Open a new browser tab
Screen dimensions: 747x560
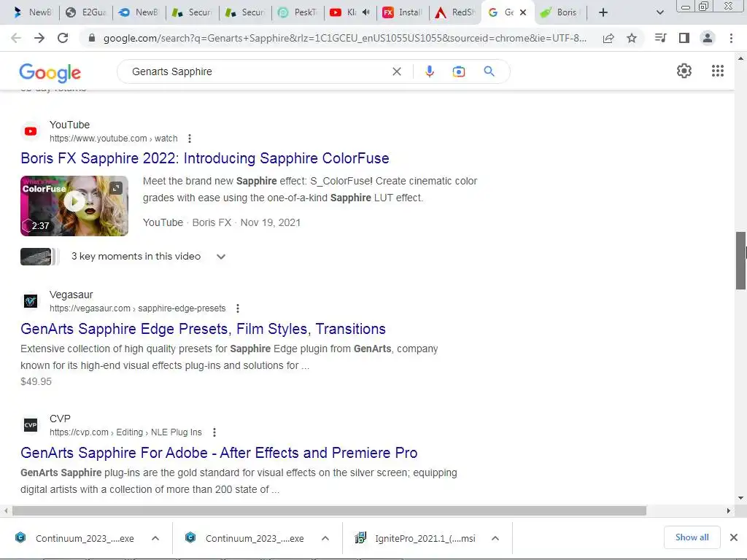click(603, 12)
